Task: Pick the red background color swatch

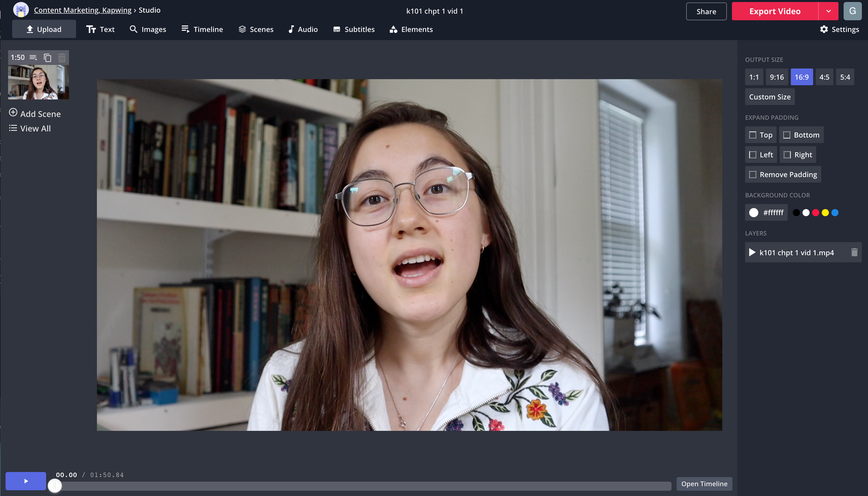Action: (815, 213)
